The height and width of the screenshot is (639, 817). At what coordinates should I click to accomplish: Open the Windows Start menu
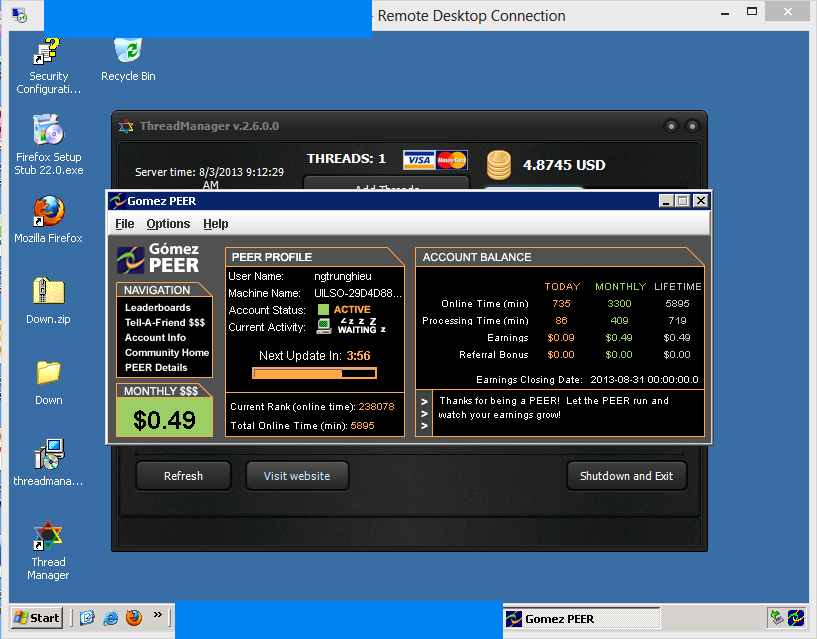click(x=37, y=618)
